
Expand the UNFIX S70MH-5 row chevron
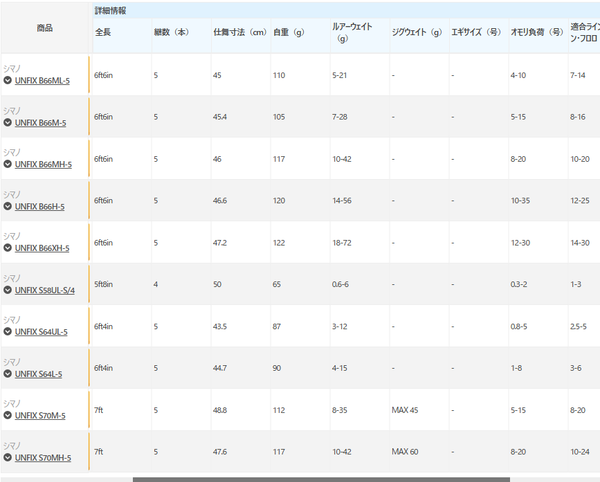click(x=8, y=458)
